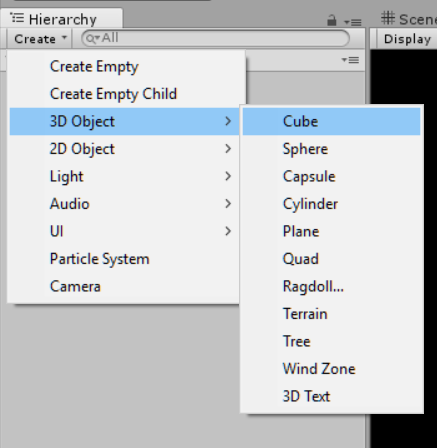Toggle the Hierarchy panel lock icon
Viewport: 437px width, 448px height.
pos(331,21)
